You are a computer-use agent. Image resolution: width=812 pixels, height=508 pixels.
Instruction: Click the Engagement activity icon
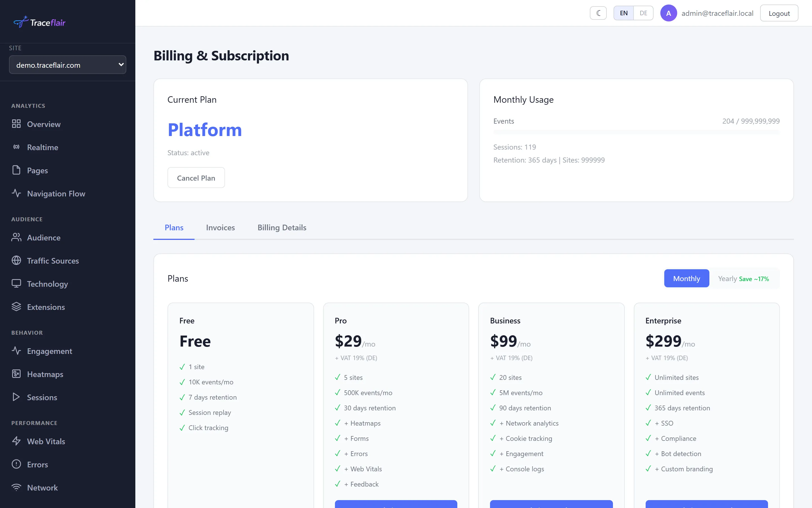16,351
